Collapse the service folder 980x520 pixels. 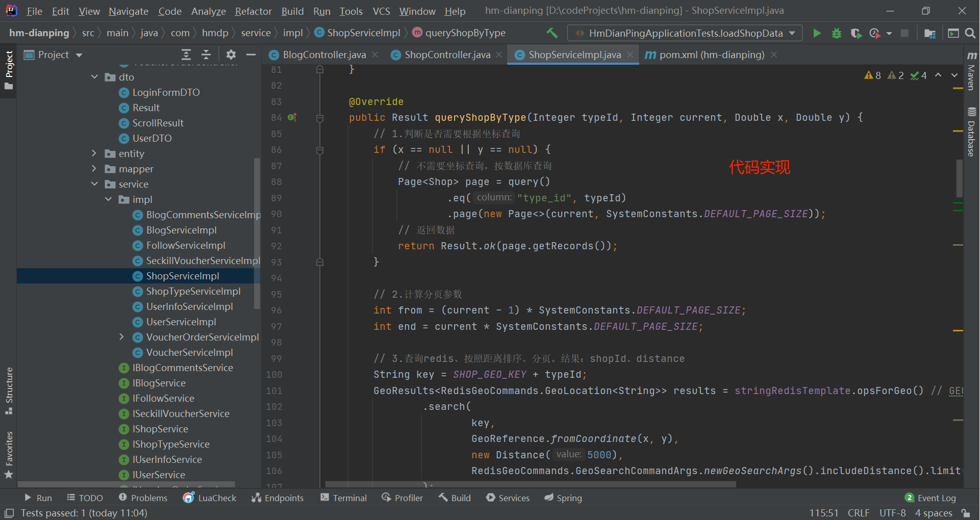coord(94,184)
